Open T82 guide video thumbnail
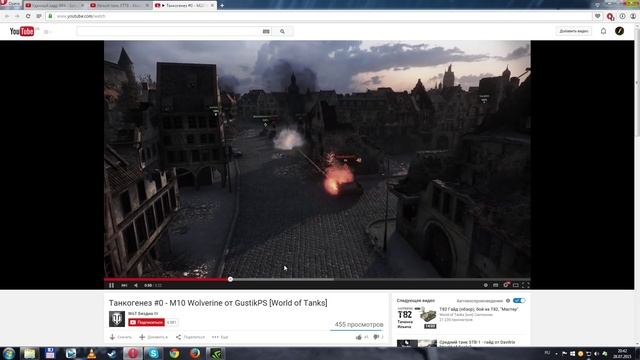The height and width of the screenshot is (360, 640). point(417,318)
